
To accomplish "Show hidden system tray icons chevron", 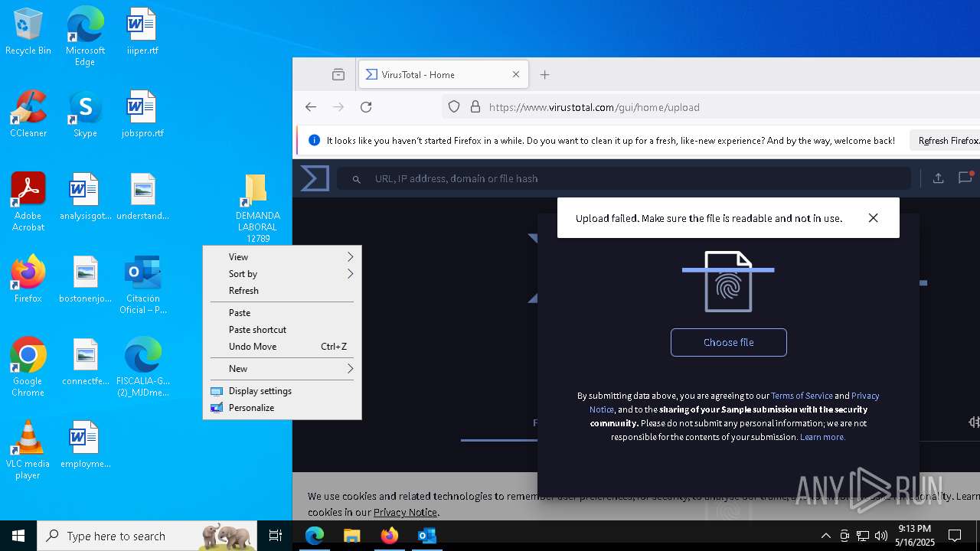I will [x=825, y=536].
